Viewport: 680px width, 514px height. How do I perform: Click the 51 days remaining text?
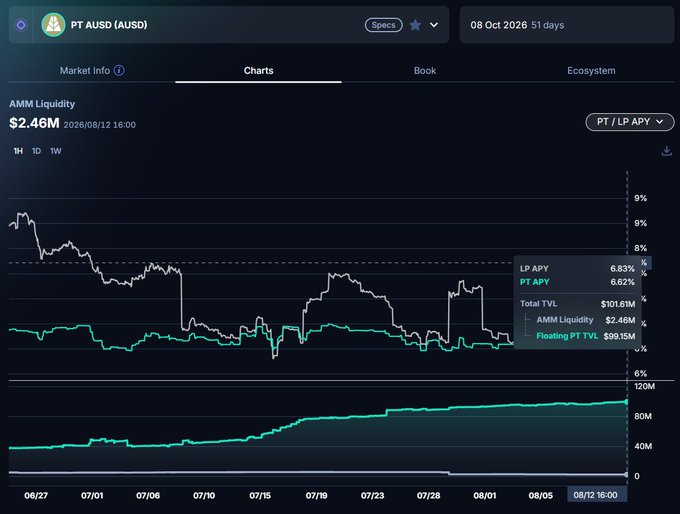pos(548,25)
